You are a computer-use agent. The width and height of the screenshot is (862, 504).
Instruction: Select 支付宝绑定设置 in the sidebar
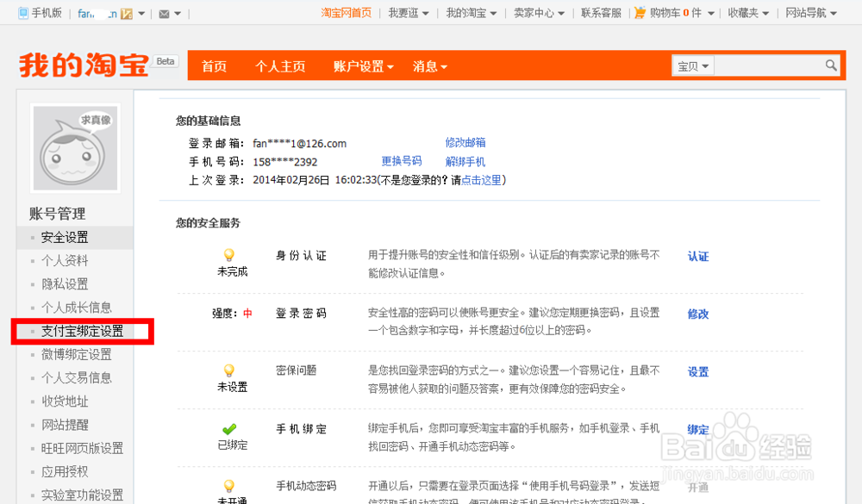tap(83, 331)
